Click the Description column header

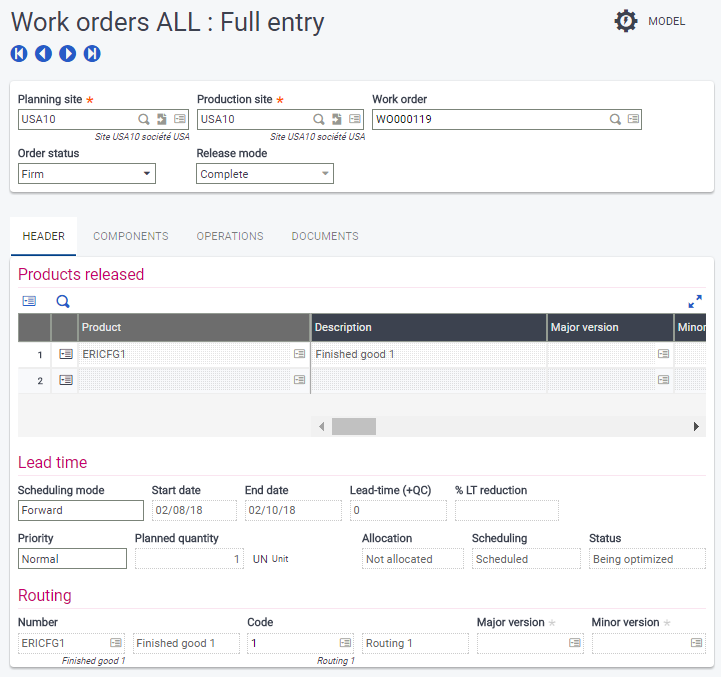(x=428, y=328)
